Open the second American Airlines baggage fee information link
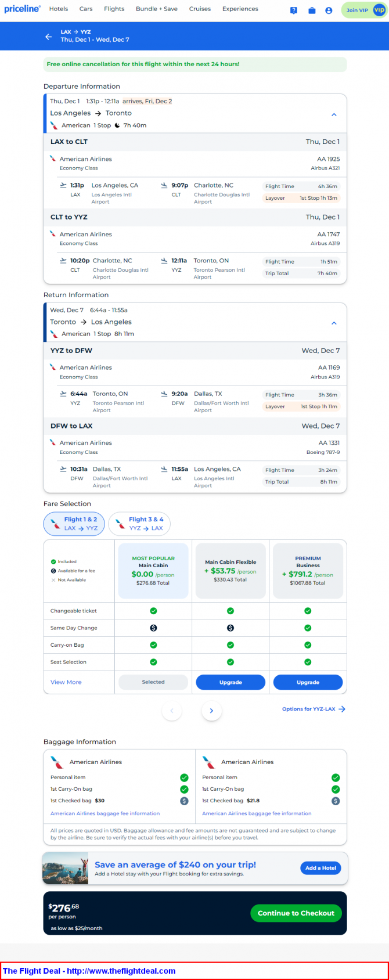Image resolution: width=389 pixels, height=980 pixels. 257,813
